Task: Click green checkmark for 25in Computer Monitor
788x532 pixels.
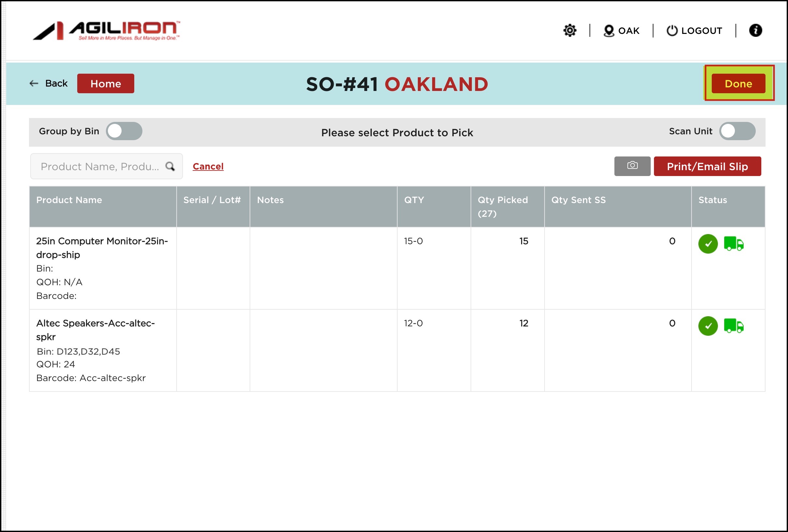Action: click(x=708, y=244)
